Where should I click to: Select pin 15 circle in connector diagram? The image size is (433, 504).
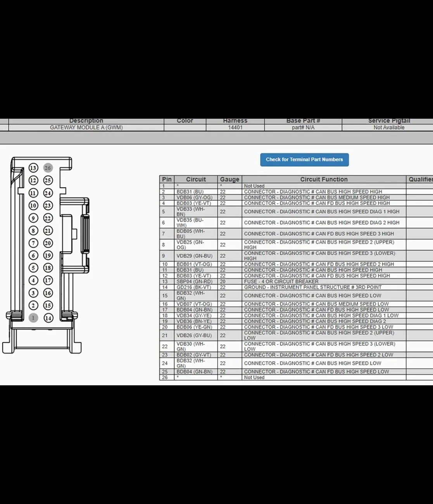[x=48, y=306]
